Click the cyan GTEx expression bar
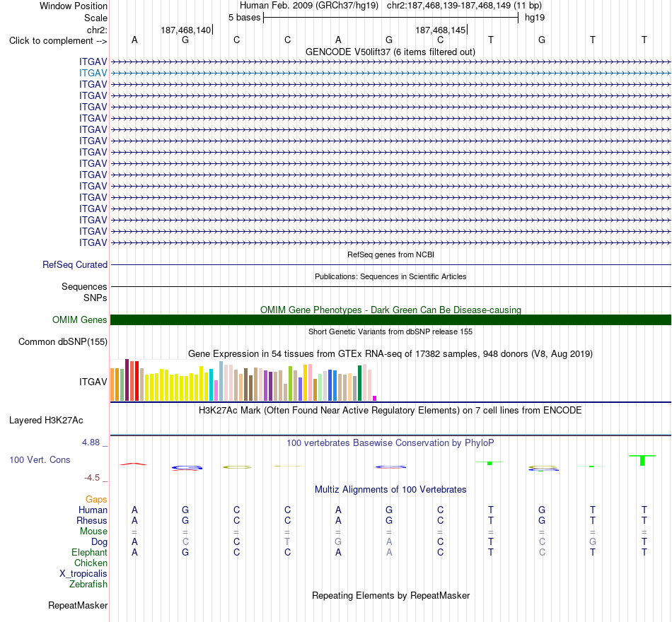Image resolution: width=672 pixels, height=622 pixels. [x=211, y=385]
